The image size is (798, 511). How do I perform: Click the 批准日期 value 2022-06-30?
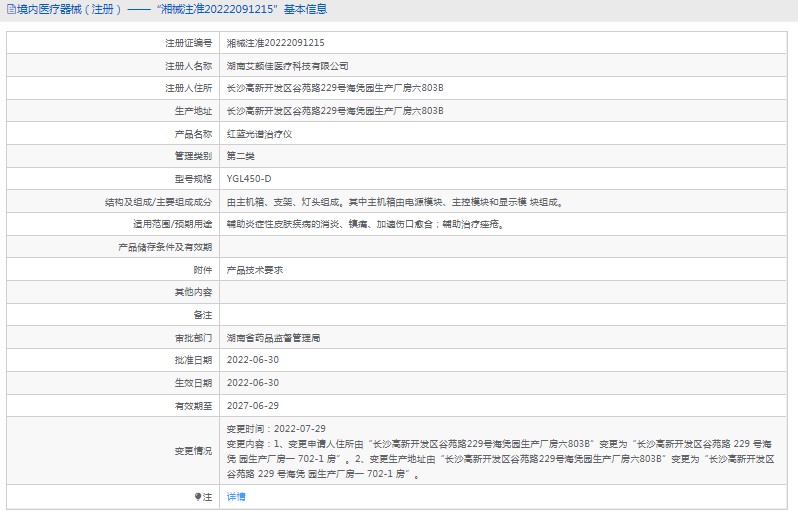[x=253, y=360]
